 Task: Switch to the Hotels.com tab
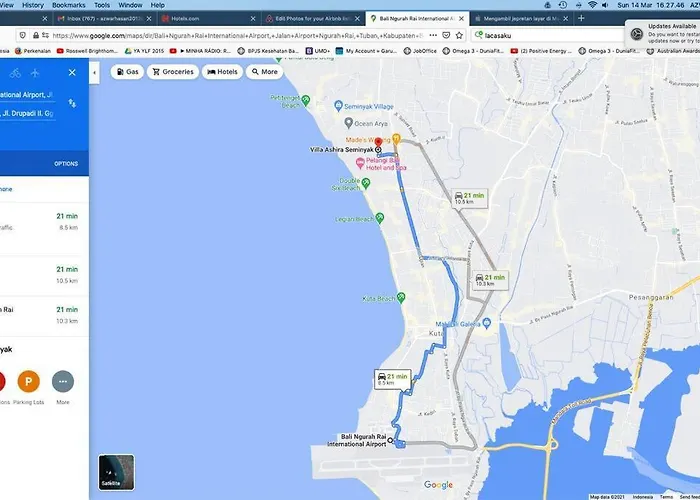(208, 19)
